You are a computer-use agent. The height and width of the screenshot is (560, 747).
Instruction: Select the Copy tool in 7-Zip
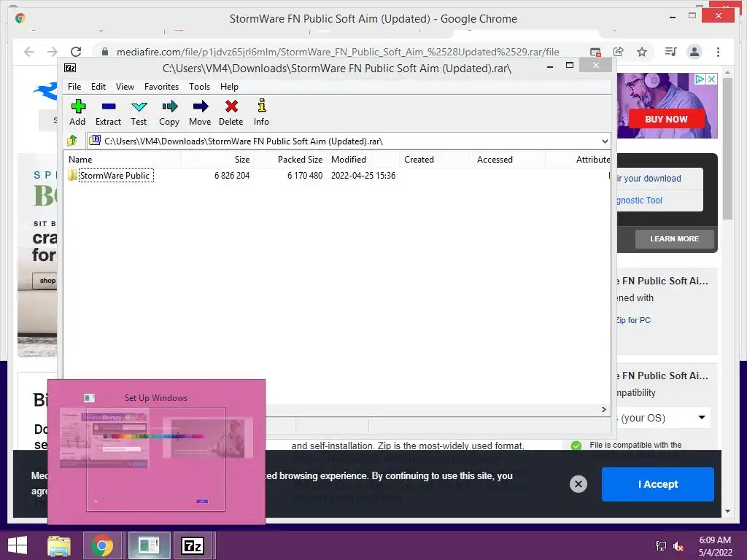point(169,112)
